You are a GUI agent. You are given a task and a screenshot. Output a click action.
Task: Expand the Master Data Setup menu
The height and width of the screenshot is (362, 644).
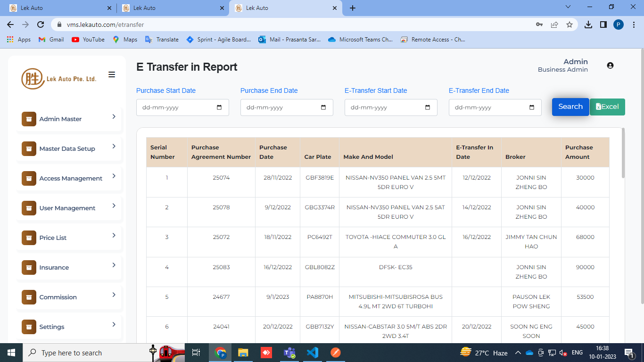pos(114,147)
